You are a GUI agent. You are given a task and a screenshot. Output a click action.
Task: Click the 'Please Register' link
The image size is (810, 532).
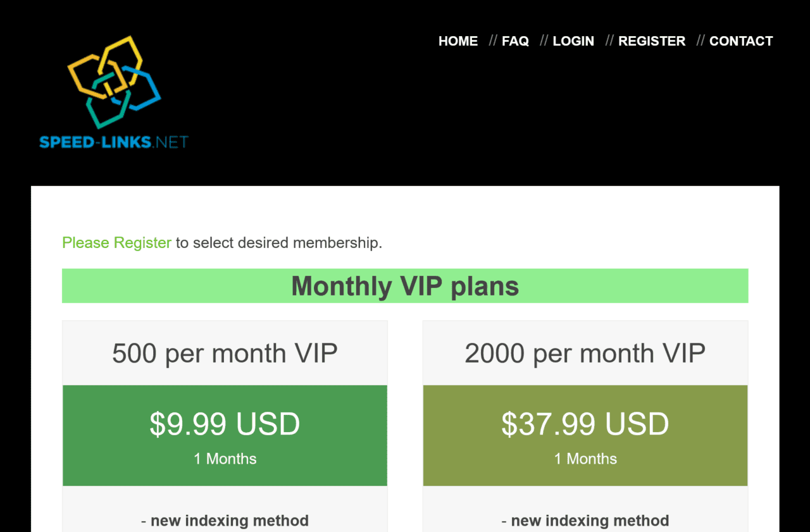[116, 243]
